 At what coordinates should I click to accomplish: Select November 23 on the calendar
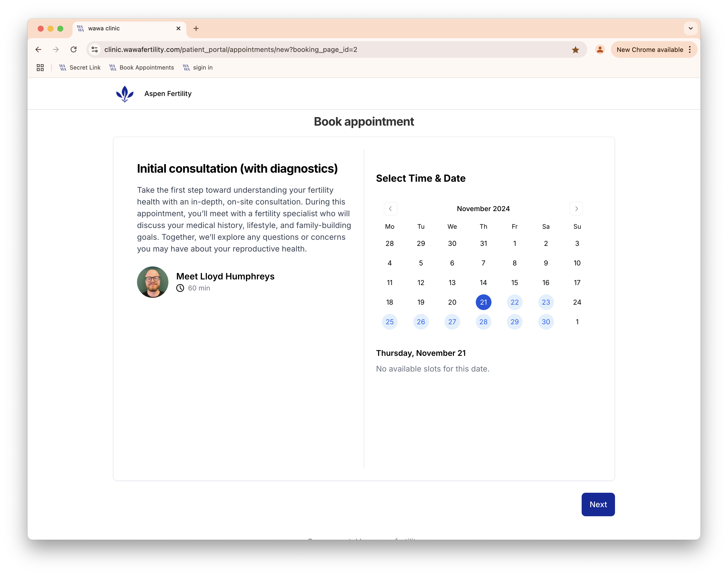coord(545,301)
